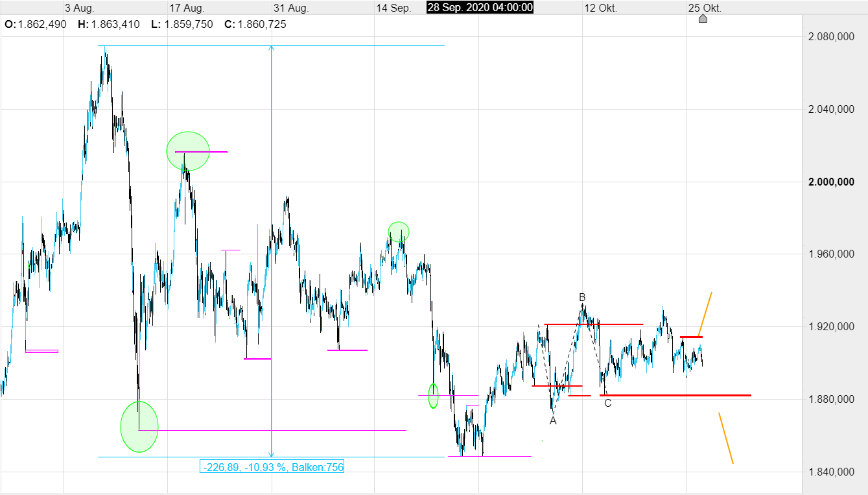Click the 1.920,000 price axis label
This screenshot has width=868, height=495.
coord(830,327)
